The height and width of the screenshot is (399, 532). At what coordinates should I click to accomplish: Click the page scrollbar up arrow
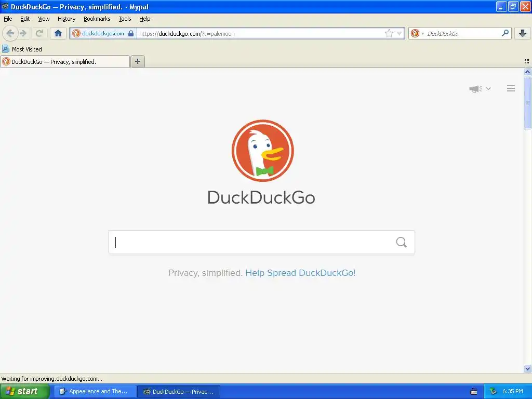tap(527, 72)
